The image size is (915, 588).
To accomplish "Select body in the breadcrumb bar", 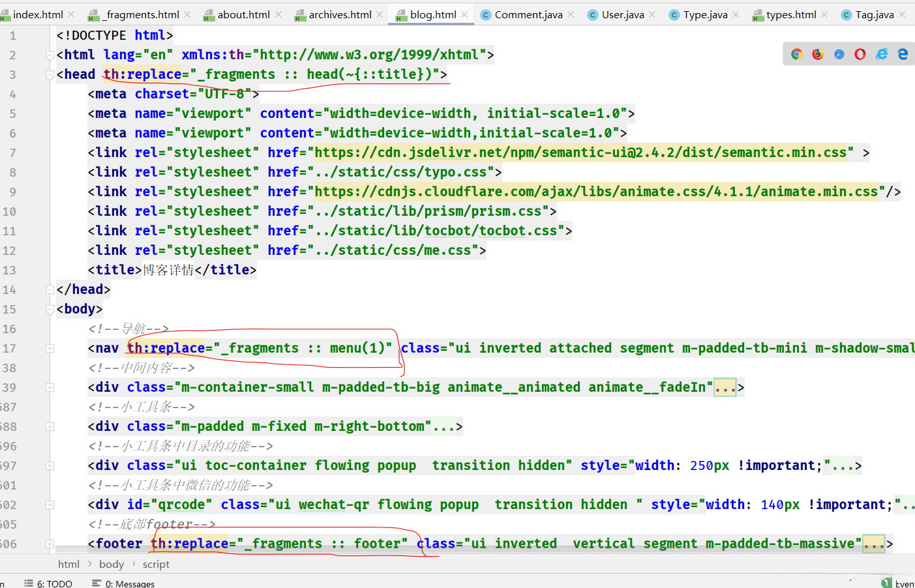I will click(112, 564).
